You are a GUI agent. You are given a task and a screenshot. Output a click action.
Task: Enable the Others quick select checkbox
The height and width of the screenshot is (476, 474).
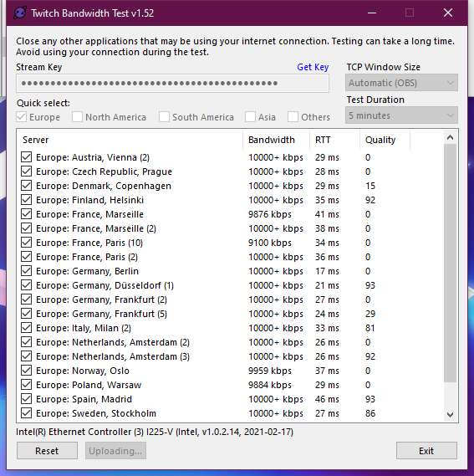pos(293,117)
